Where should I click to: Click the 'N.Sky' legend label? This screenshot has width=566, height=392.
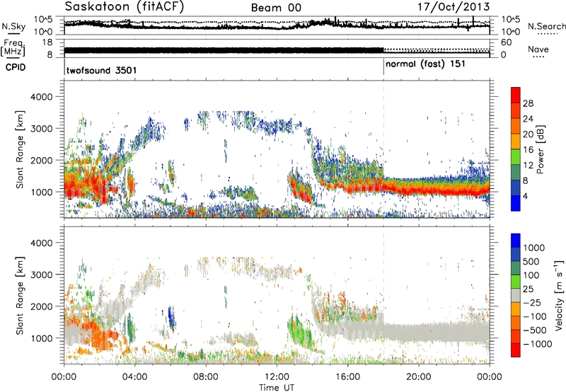pos(13,26)
